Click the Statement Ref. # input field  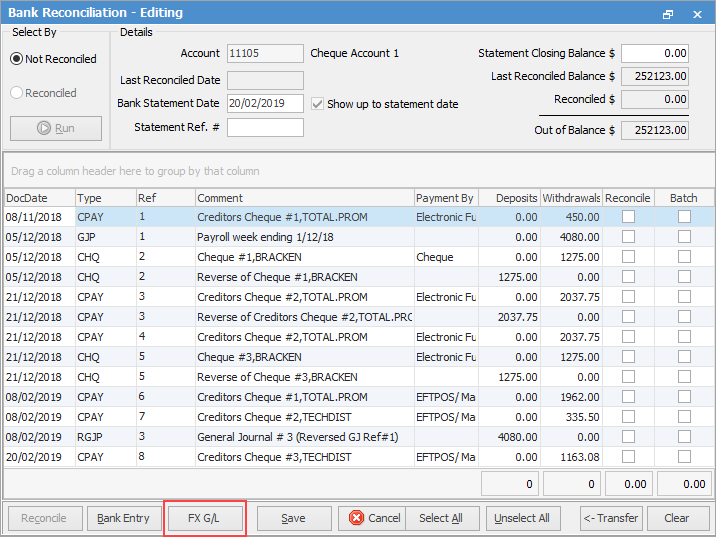265,127
